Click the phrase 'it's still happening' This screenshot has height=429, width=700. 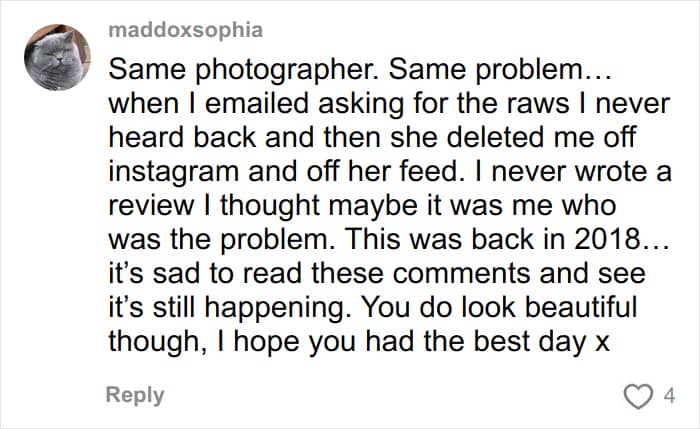coord(229,308)
